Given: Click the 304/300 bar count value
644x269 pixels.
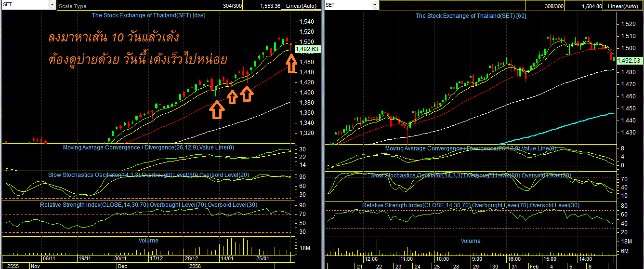Looking at the screenshot, I should pos(233,6).
